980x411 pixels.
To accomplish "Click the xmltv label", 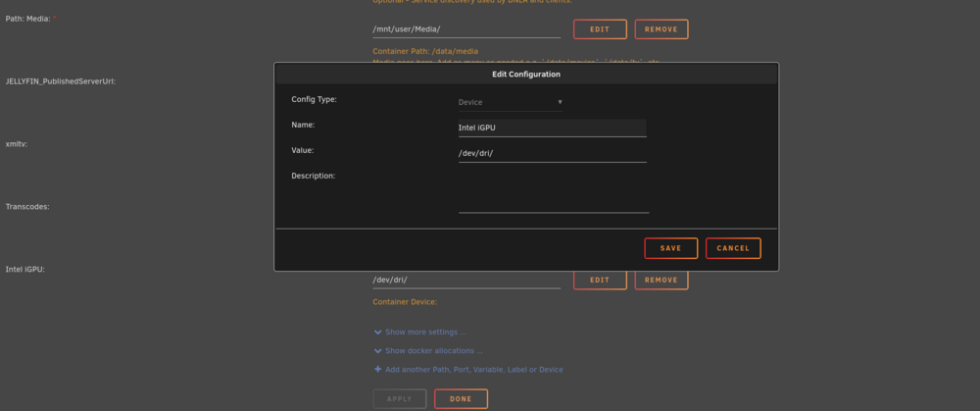I will (17, 144).
